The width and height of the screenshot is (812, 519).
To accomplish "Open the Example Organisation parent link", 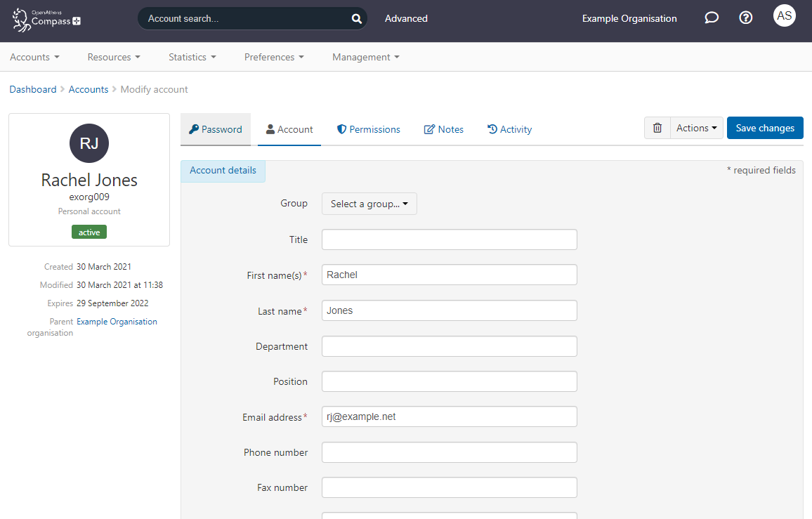I will click(x=117, y=321).
